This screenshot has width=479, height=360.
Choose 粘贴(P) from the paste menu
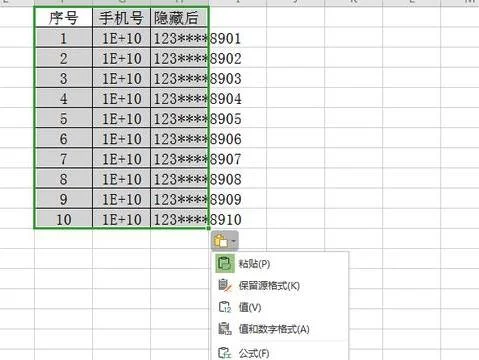280,264
